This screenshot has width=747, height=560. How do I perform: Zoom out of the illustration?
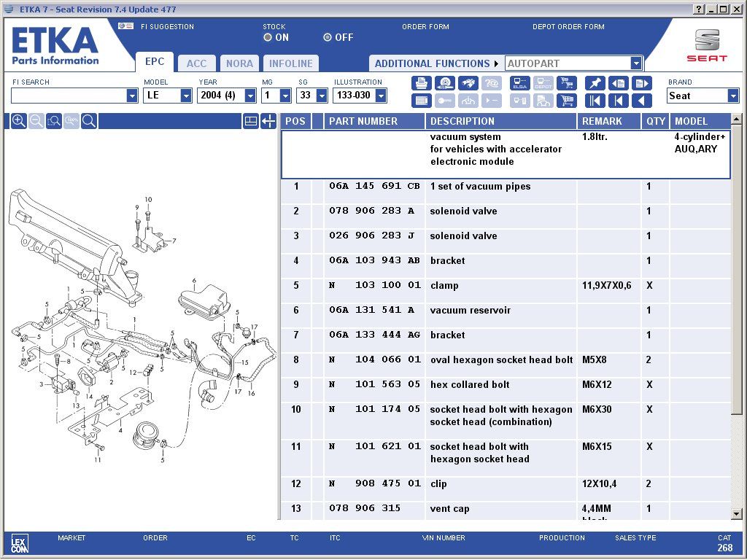pyautogui.click(x=36, y=121)
